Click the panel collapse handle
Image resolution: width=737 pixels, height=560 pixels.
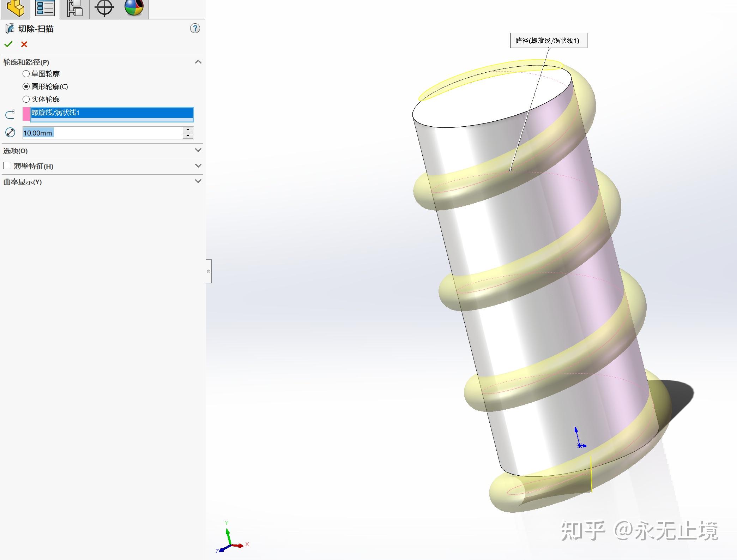[x=209, y=271]
